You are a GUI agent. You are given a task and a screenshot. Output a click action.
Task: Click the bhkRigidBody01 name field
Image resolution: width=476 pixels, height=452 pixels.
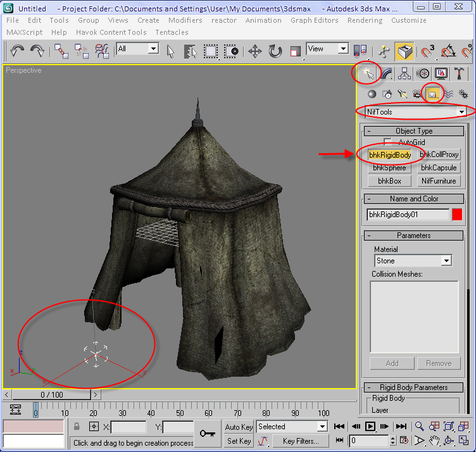tap(407, 215)
